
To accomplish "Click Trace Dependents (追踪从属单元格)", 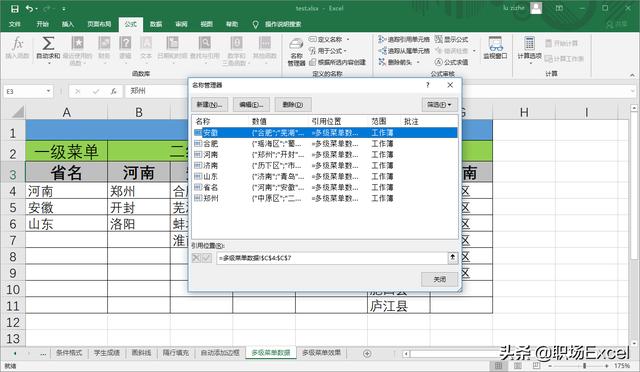I will pyautogui.click(x=404, y=51).
